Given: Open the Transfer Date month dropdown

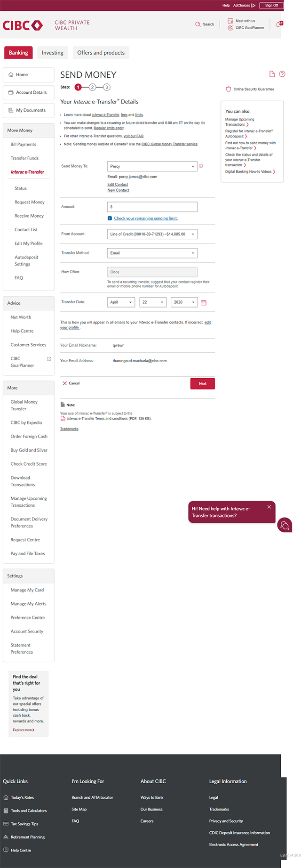Looking at the screenshot, I should [121, 302].
